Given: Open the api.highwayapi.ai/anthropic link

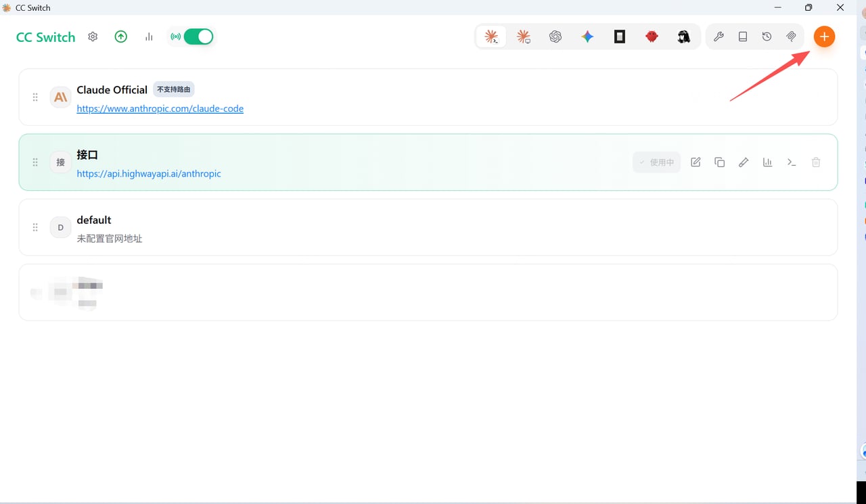Looking at the screenshot, I should (x=149, y=173).
